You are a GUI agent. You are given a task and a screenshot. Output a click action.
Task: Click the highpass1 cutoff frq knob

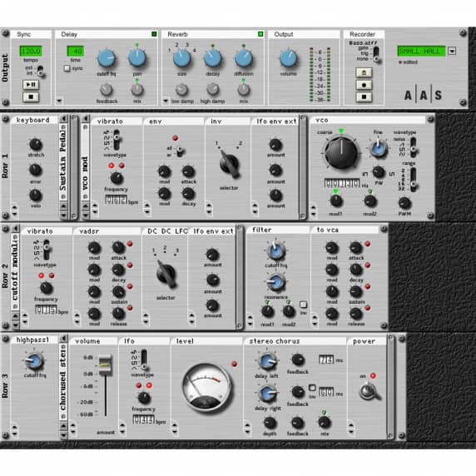click(x=34, y=361)
